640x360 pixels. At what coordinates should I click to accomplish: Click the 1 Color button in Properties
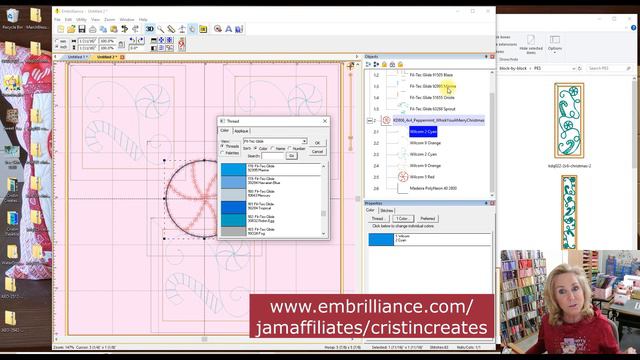[x=402, y=219]
